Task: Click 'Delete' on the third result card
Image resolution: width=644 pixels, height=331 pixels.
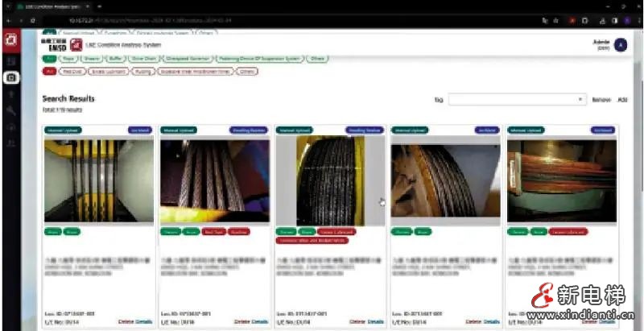Action: tap(357, 321)
